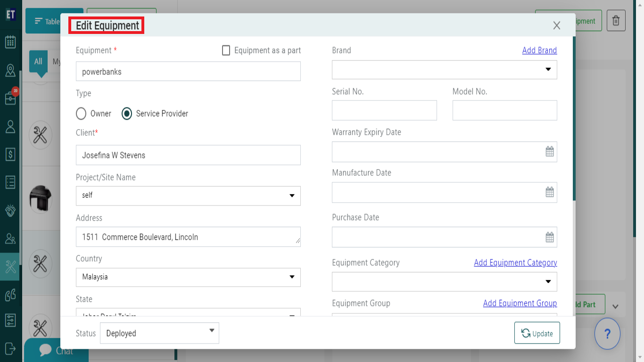Open the single person customers icon
The height and width of the screenshot is (362, 644).
10,126
